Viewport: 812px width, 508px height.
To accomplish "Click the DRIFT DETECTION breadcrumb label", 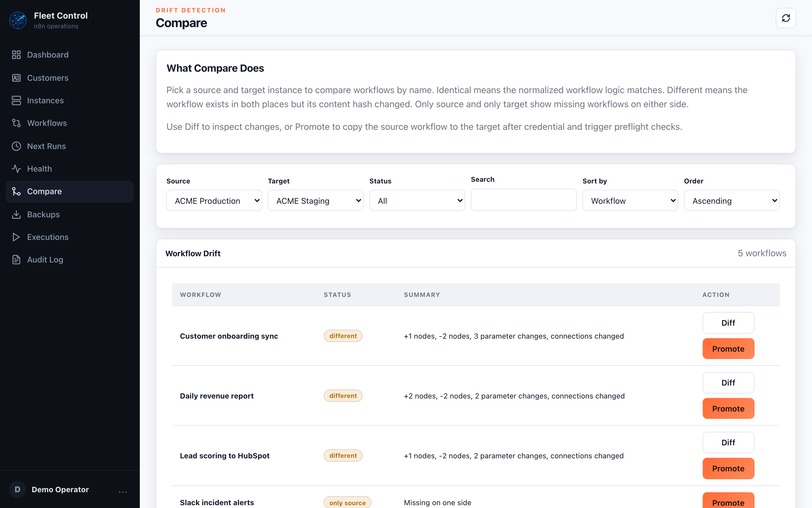I will pos(191,10).
